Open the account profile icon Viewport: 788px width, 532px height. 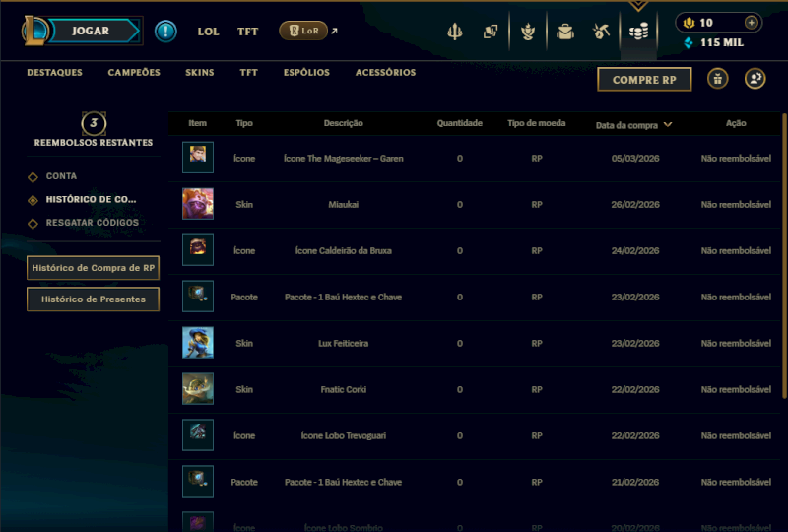coord(755,79)
